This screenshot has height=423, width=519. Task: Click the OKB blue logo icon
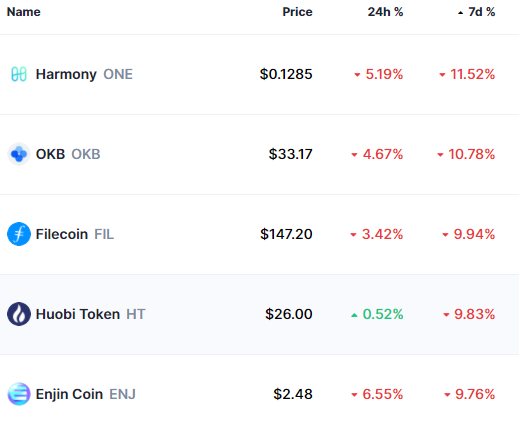point(19,154)
